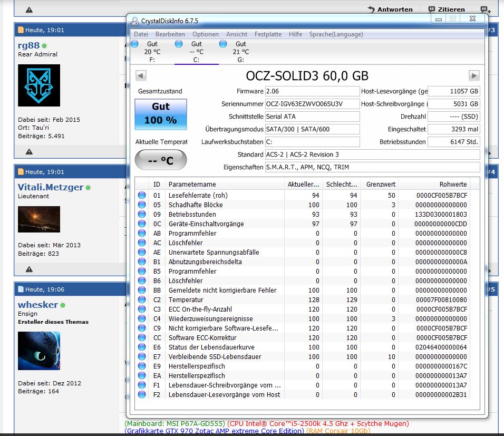Open the Optionen menu
Viewport: 504px width, 436px height.
coord(206,34)
